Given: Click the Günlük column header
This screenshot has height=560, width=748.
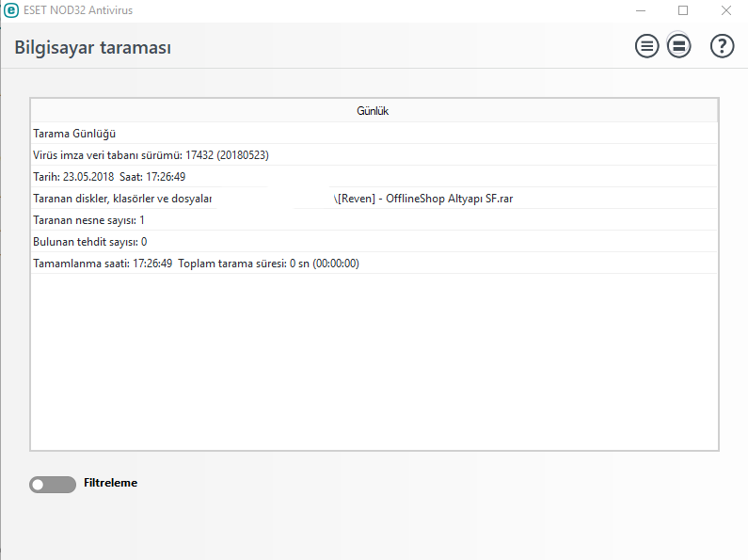Looking at the screenshot, I should 374,111.
